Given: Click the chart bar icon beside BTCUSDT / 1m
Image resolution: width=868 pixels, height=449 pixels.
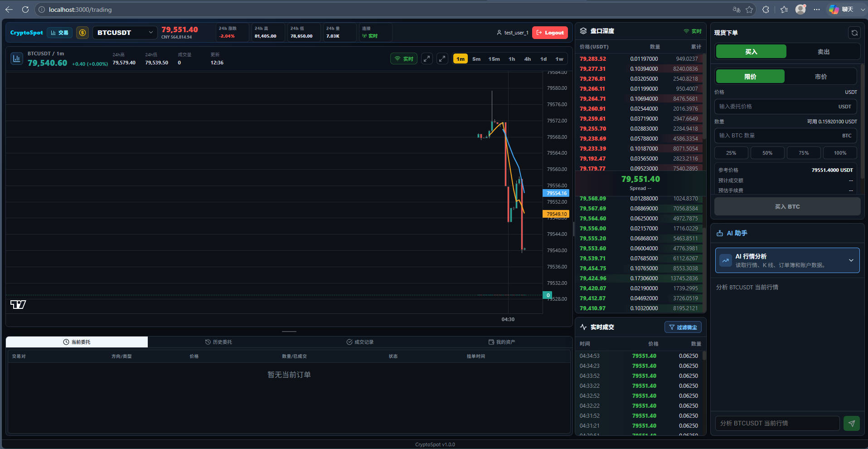Looking at the screenshot, I should click(17, 59).
